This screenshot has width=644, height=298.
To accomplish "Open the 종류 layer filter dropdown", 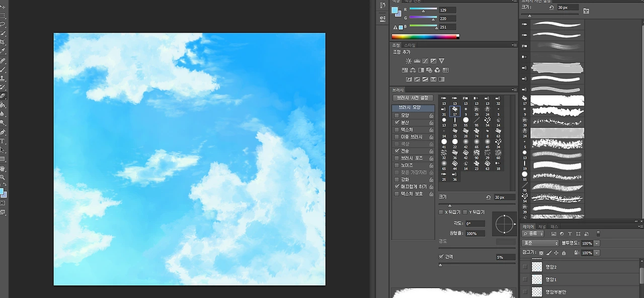I will [532, 234].
